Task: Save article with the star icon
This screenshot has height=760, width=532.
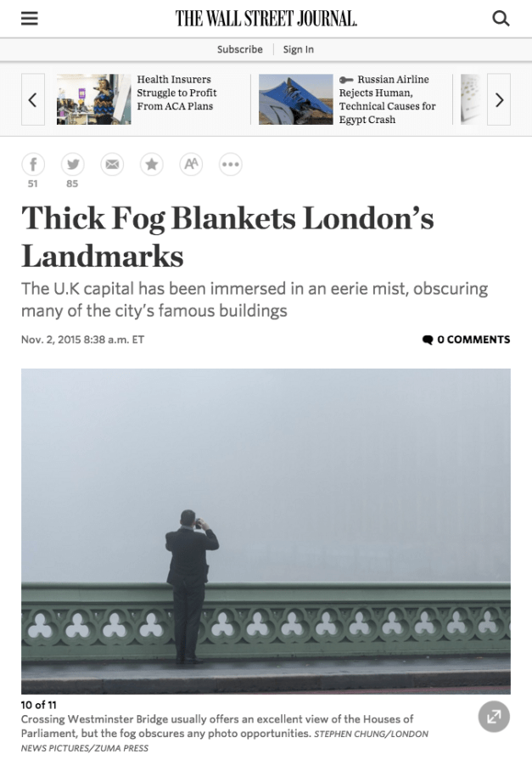Action: [x=152, y=164]
